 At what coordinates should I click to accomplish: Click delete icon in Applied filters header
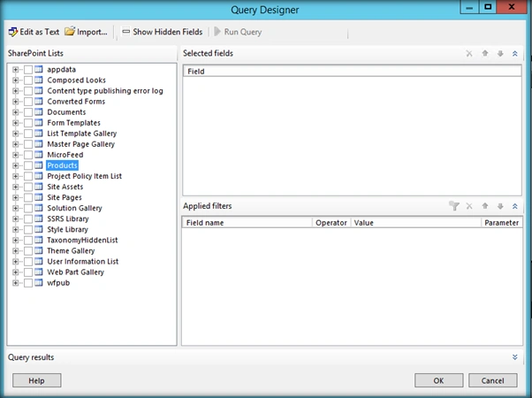click(469, 206)
